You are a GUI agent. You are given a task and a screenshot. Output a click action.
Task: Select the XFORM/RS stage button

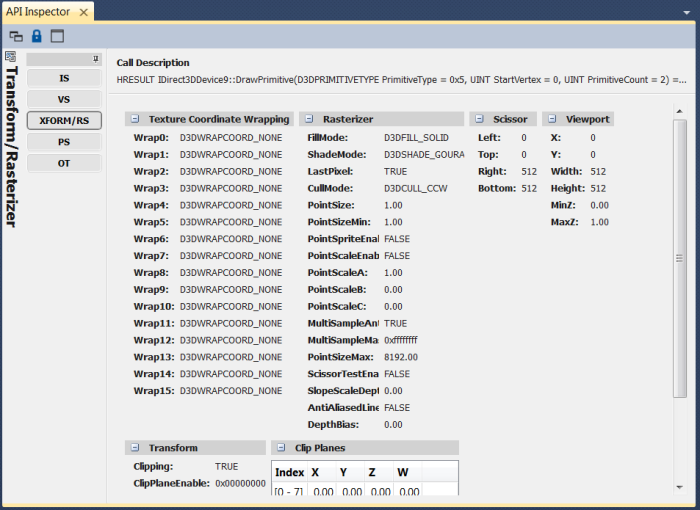[x=64, y=121]
